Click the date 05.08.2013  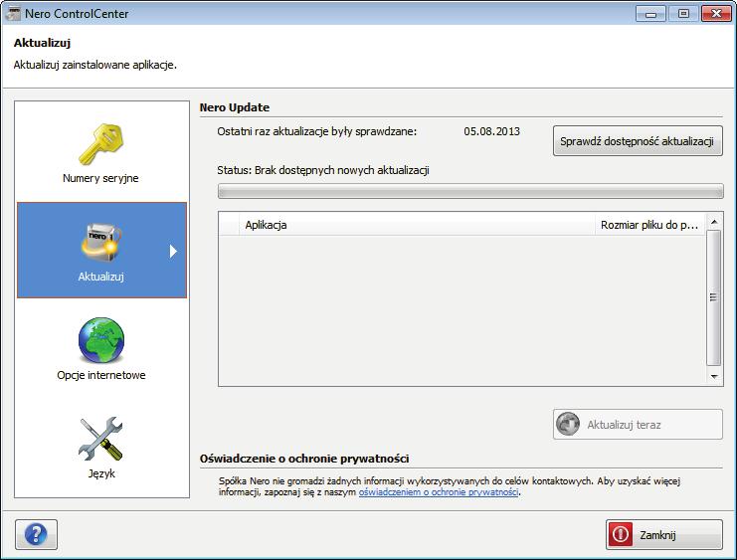[x=491, y=131]
